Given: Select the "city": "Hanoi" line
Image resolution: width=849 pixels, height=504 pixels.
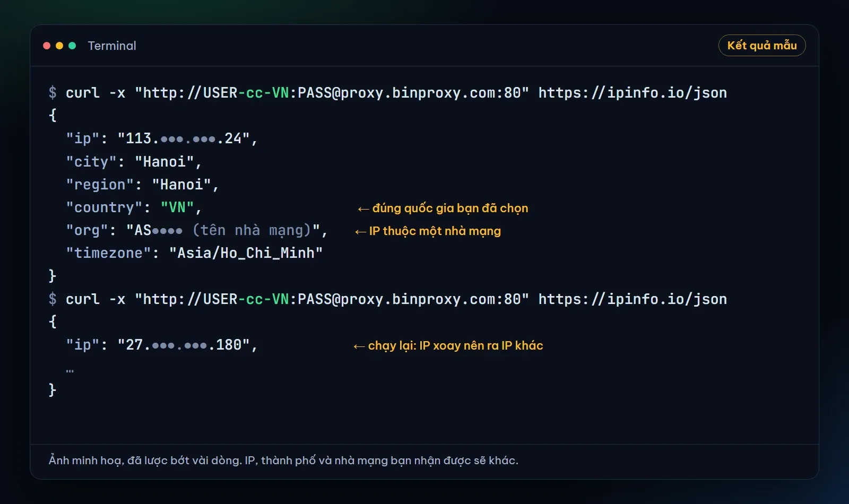Looking at the screenshot, I should point(134,162).
